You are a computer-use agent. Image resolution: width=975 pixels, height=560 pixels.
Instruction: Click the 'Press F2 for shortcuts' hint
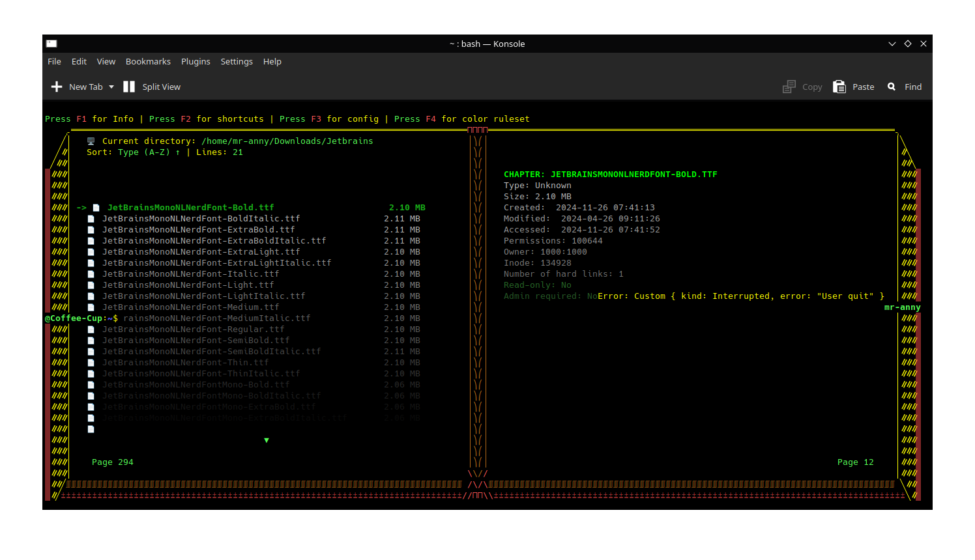(207, 119)
